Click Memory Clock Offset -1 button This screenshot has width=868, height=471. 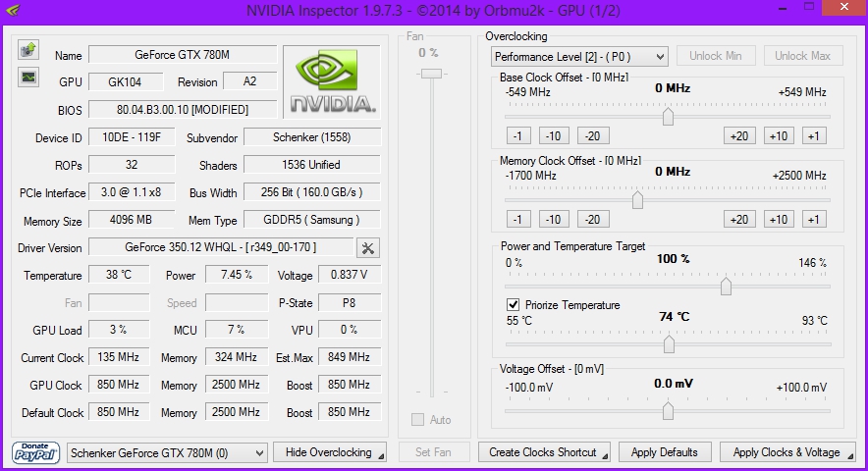(x=518, y=220)
